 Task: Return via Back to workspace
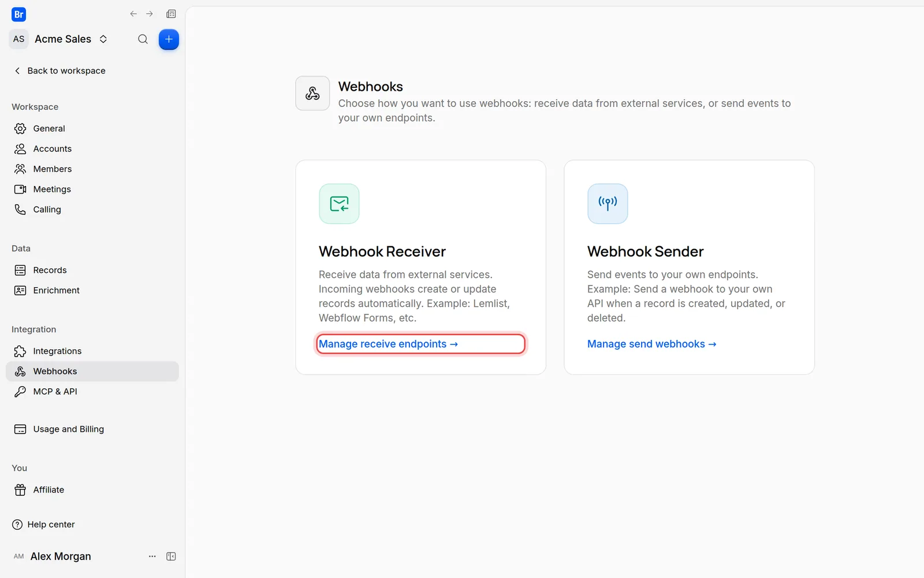[x=59, y=71]
